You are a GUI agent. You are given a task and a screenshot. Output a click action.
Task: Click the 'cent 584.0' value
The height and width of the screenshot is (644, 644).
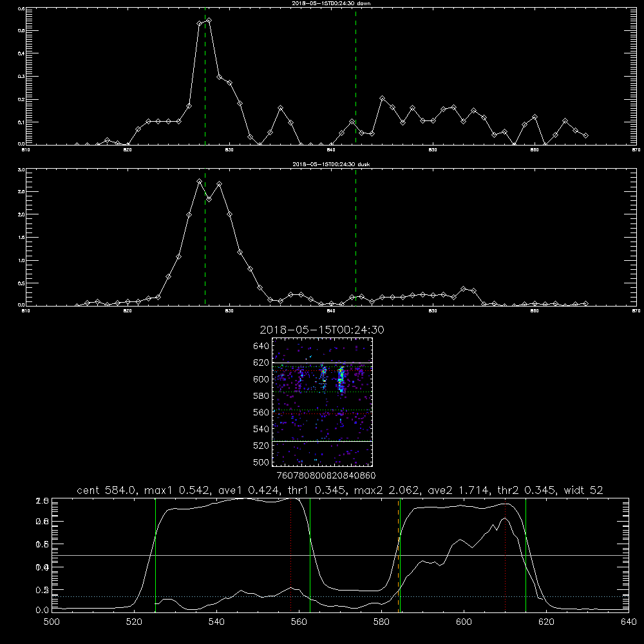pyautogui.click(x=107, y=490)
